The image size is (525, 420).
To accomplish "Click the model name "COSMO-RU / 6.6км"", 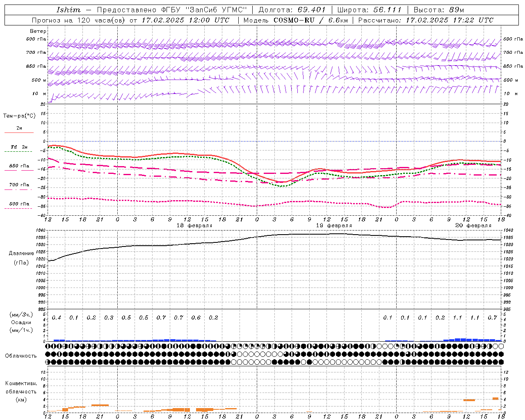I will click(310, 20).
